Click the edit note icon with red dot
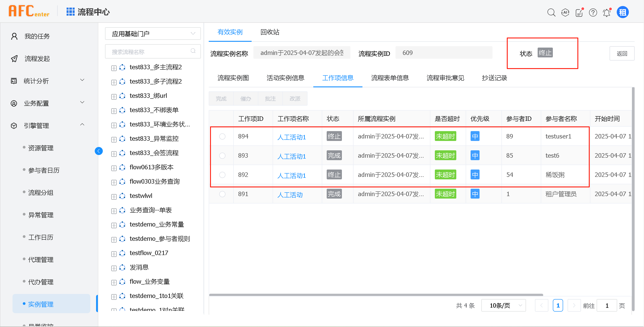The image size is (644, 327). point(579,13)
